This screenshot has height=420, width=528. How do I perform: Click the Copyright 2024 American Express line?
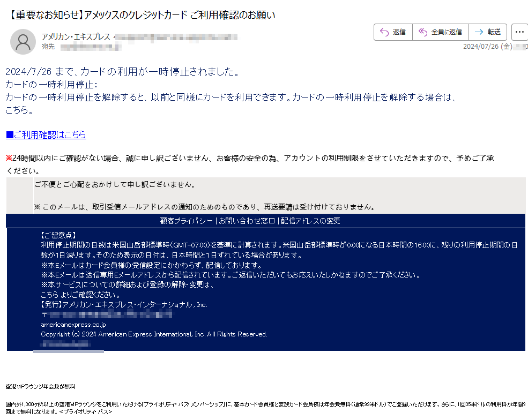click(154, 334)
